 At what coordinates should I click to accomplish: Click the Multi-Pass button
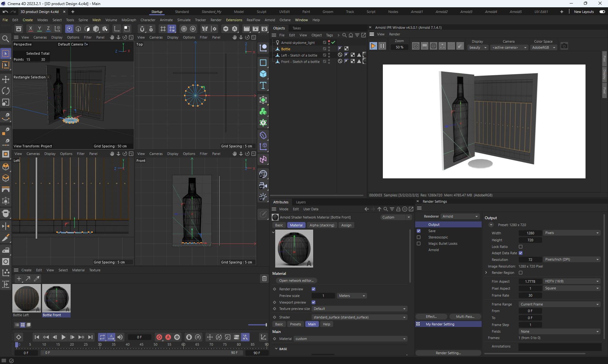point(465,317)
